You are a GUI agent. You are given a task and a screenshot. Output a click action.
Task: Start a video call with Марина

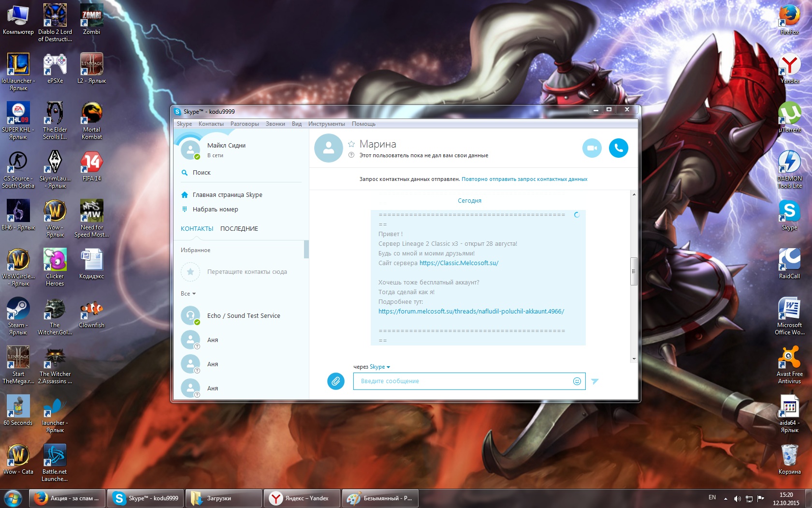tap(592, 148)
